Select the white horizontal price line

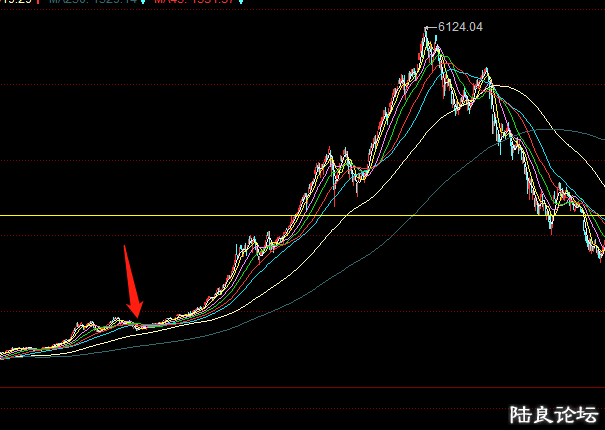[x=300, y=215]
